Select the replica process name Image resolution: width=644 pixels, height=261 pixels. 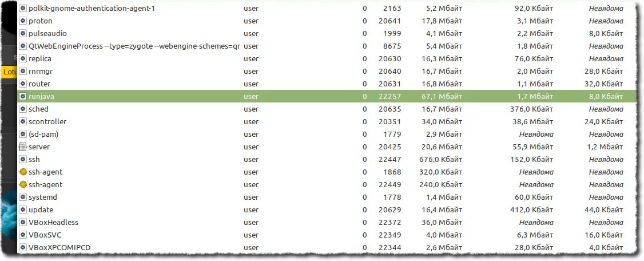click(40, 59)
